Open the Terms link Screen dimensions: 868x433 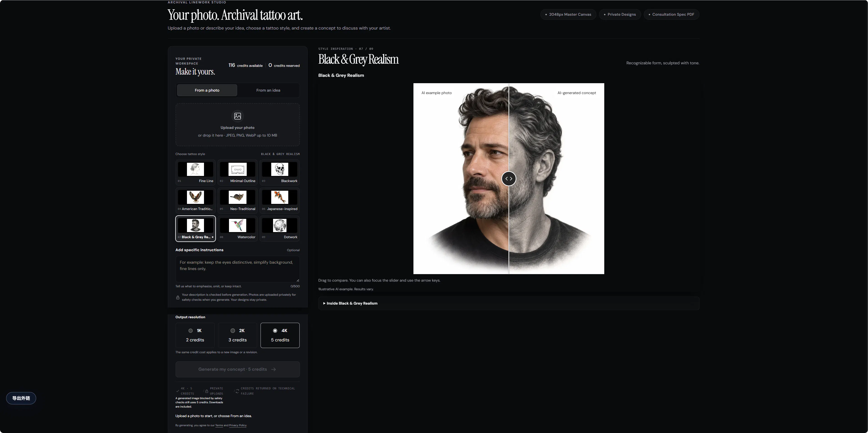(219, 425)
